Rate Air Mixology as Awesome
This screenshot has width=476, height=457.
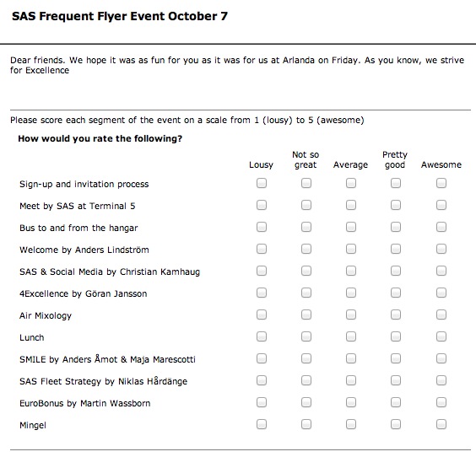(441, 315)
